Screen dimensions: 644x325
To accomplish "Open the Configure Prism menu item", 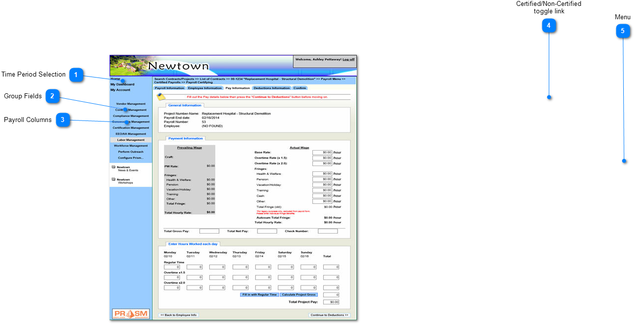I will [x=131, y=158].
